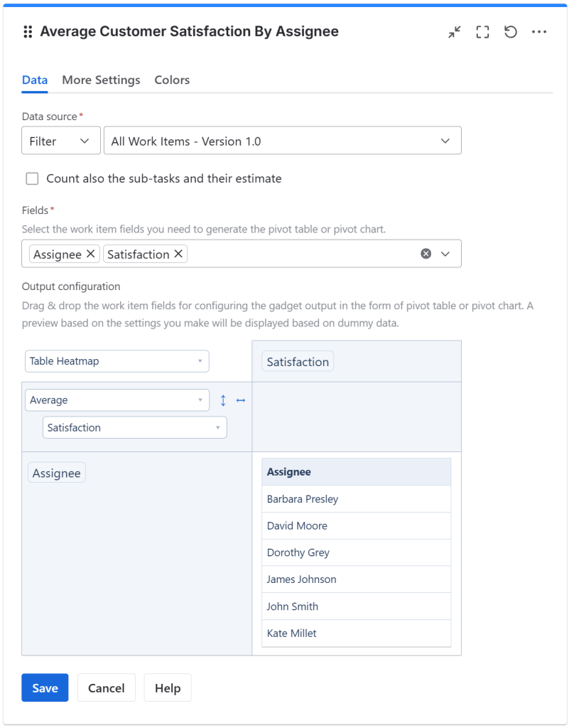This screenshot has height=728, width=569.
Task: Click the minimize gadget arrows icon
Action: tap(455, 32)
